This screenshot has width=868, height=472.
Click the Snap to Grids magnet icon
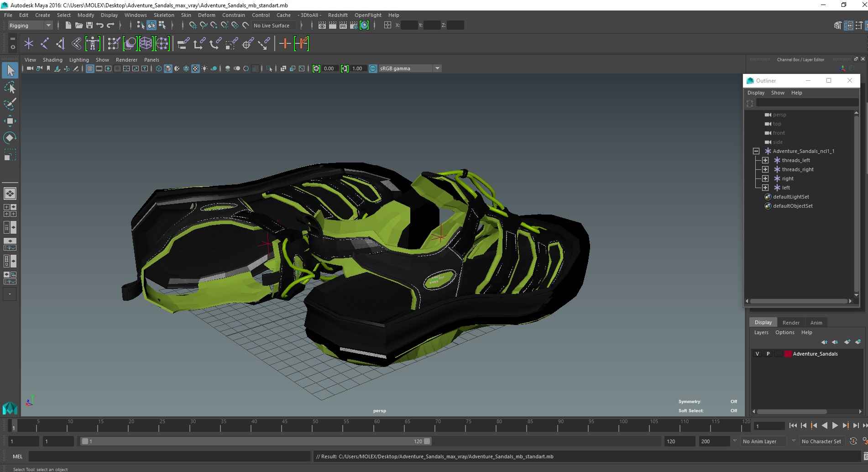(x=193, y=25)
